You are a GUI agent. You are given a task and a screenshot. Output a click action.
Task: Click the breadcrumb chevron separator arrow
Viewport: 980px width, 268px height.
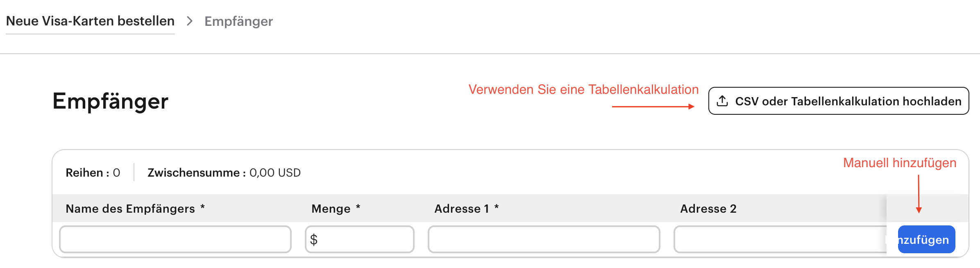click(189, 21)
